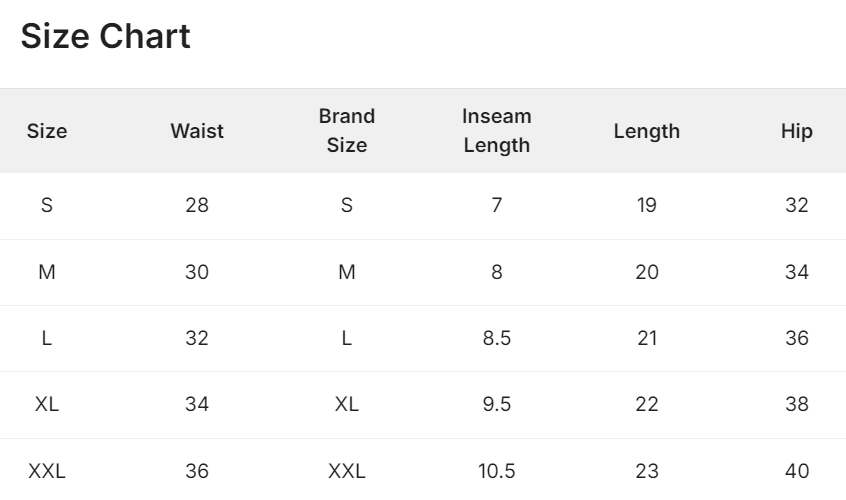Click inseam length value 10.5
This screenshot has width=846, height=500.
click(497, 470)
